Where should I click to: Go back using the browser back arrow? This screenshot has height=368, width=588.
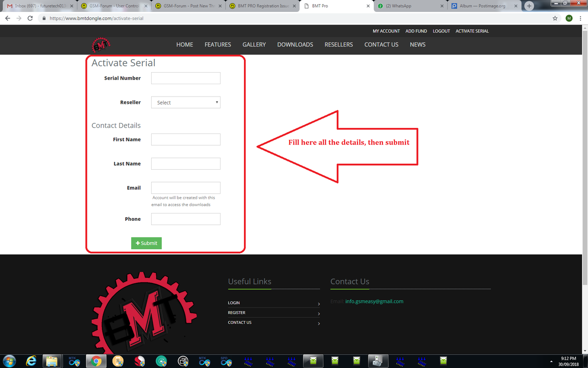click(x=7, y=18)
